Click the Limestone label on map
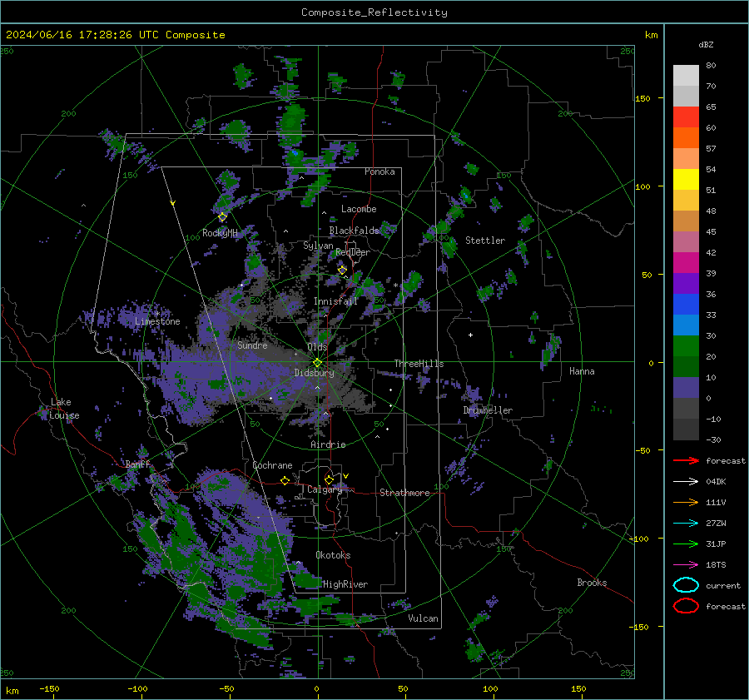The height and width of the screenshot is (700, 749). pyautogui.click(x=157, y=321)
